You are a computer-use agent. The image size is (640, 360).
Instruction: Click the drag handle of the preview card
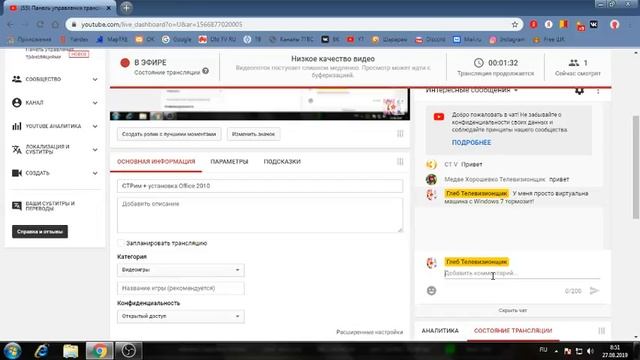pos(400,133)
